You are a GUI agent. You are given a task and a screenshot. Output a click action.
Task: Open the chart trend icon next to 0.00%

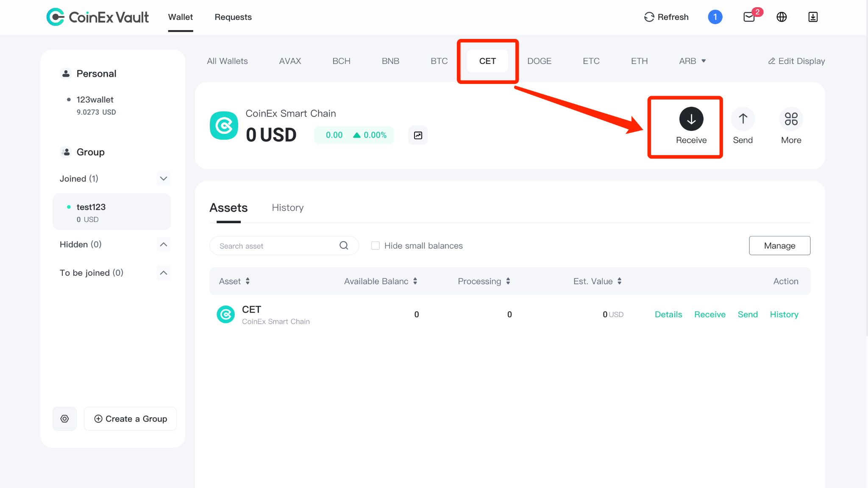coord(418,135)
